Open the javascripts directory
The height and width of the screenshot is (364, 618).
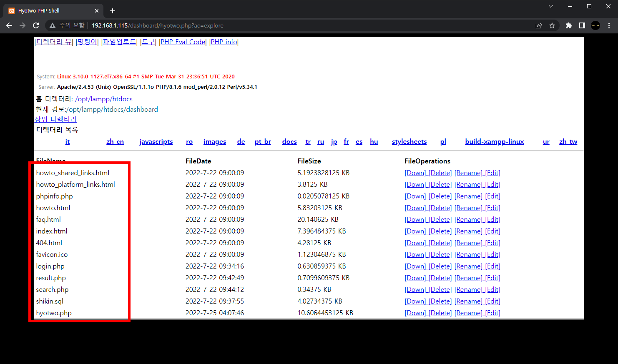pos(156,142)
